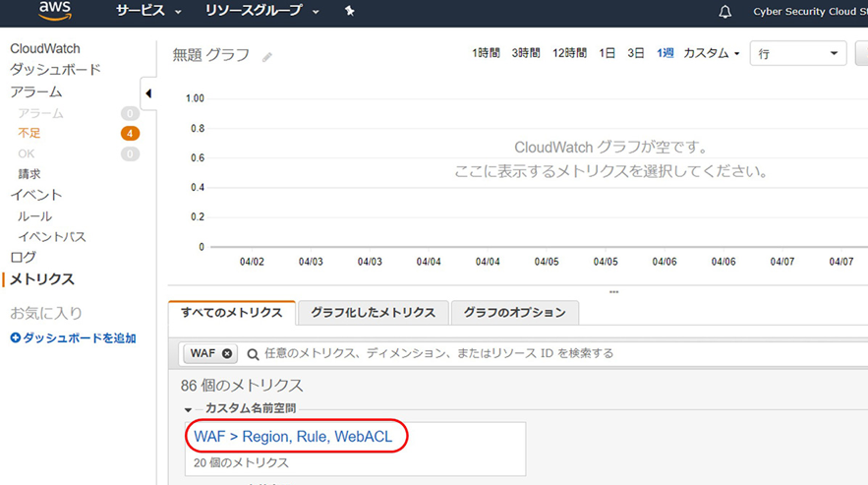This screenshot has width=868, height=485.
Task: Set time range to 1日
Action: click(x=607, y=53)
